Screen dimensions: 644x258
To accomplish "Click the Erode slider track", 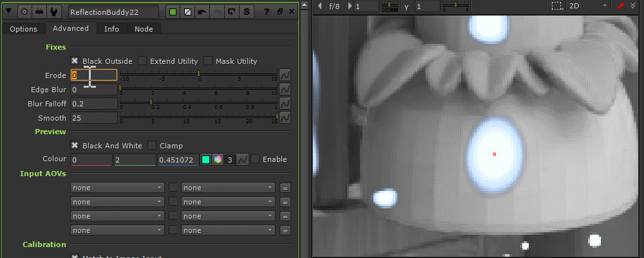I will [x=199, y=74].
